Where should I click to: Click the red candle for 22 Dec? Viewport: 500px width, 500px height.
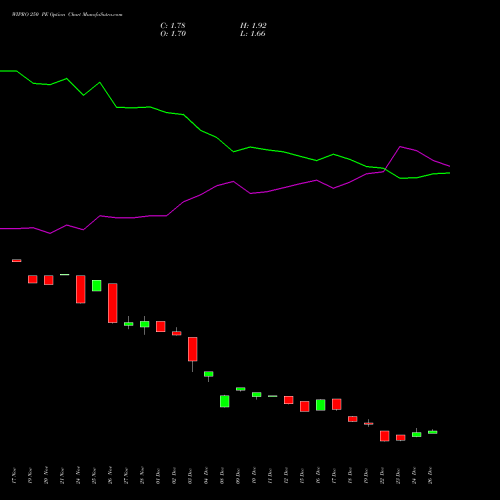[x=385, y=436]
